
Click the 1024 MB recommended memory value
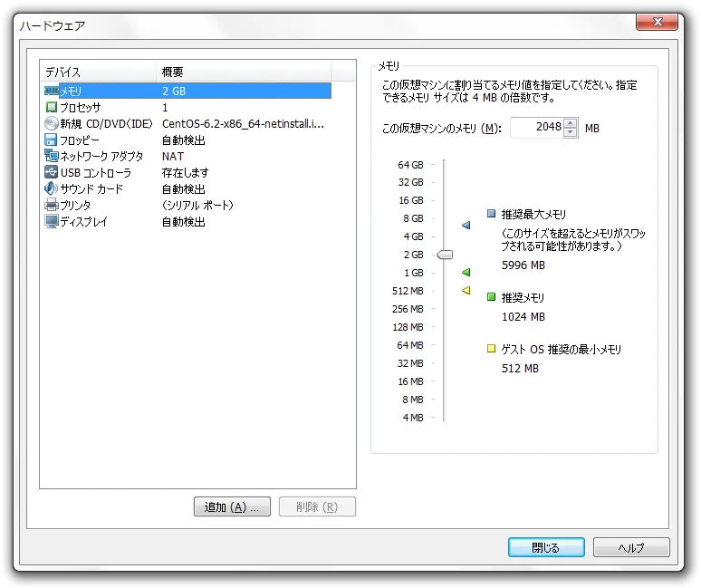pyautogui.click(x=523, y=316)
